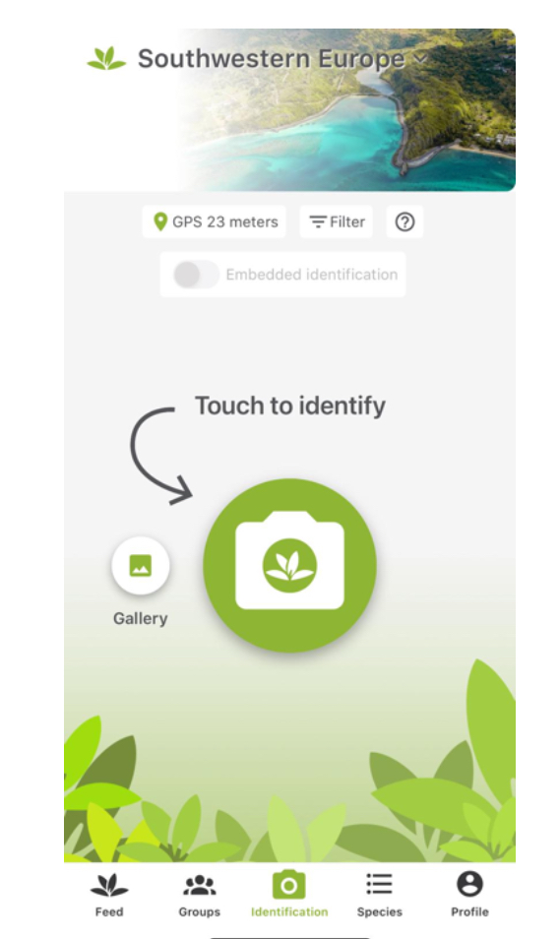Tap the PlantNet leaf logo in header

click(x=106, y=59)
